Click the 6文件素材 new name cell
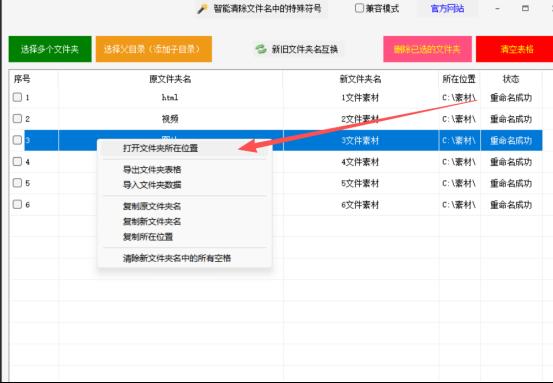553x383 pixels. (360, 205)
